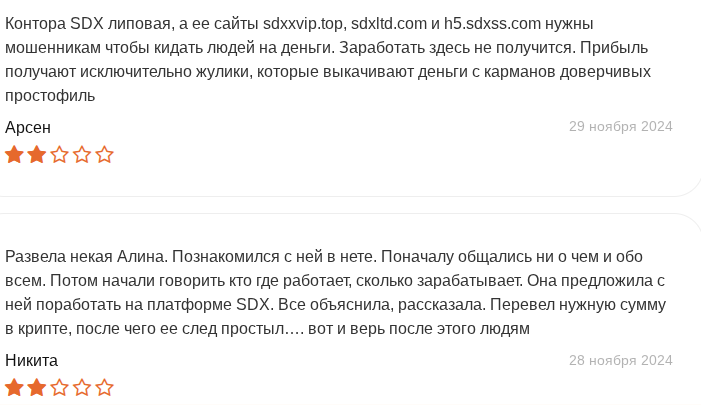Select the third star in Никита's review
This screenshot has height=405, width=701.
coord(59,388)
